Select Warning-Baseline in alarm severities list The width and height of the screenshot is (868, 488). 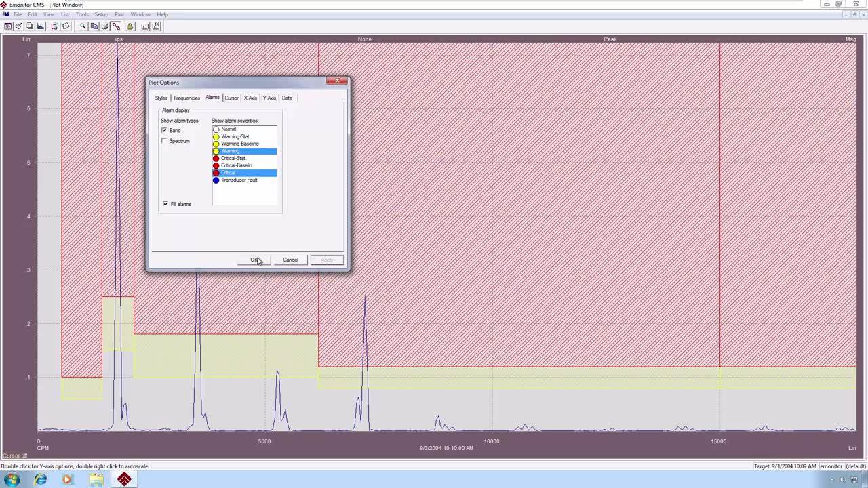click(x=239, y=144)
